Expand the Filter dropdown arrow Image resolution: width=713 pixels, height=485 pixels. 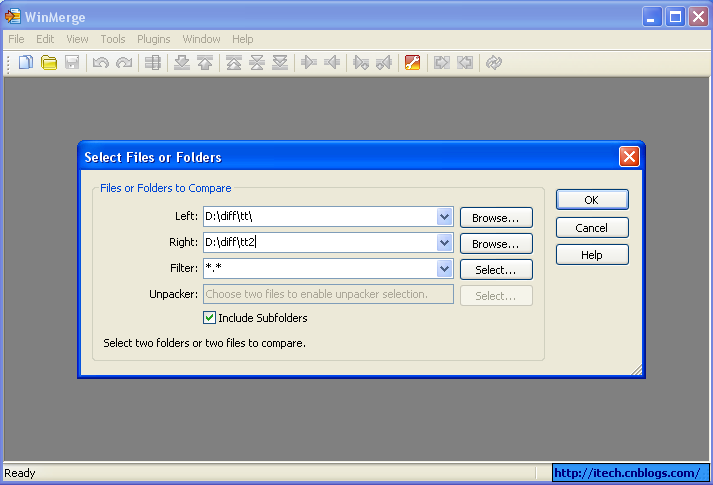[444, 268]
